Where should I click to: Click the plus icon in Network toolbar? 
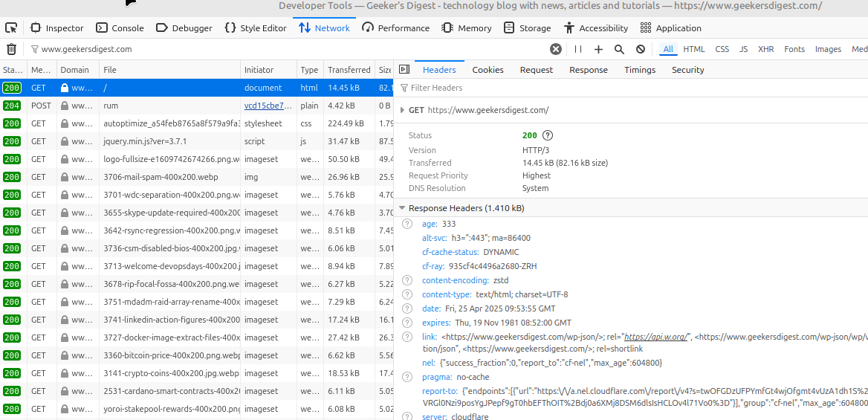point(598,49)
